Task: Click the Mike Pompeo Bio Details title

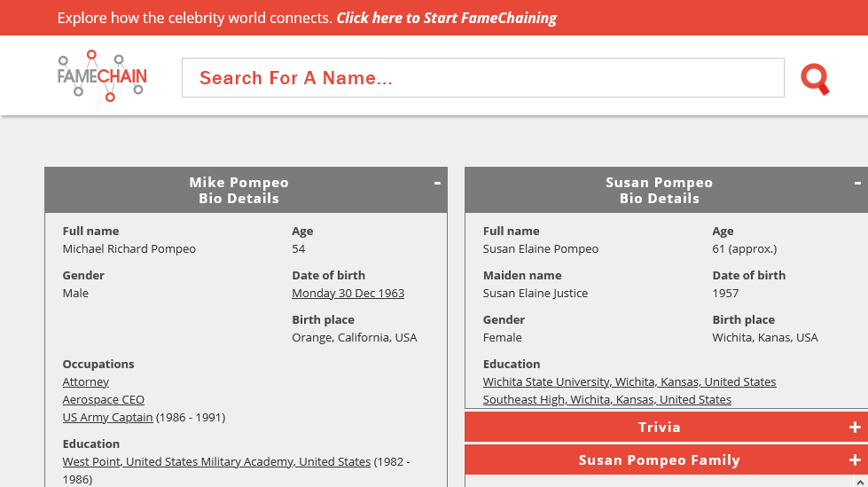Action: (x=239, y=190)
